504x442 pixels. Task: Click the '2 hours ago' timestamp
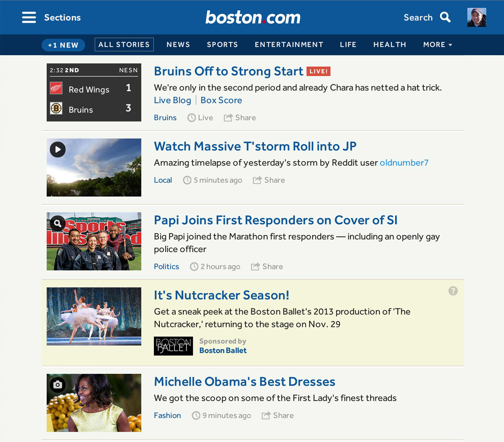click(x=220, y=267)
